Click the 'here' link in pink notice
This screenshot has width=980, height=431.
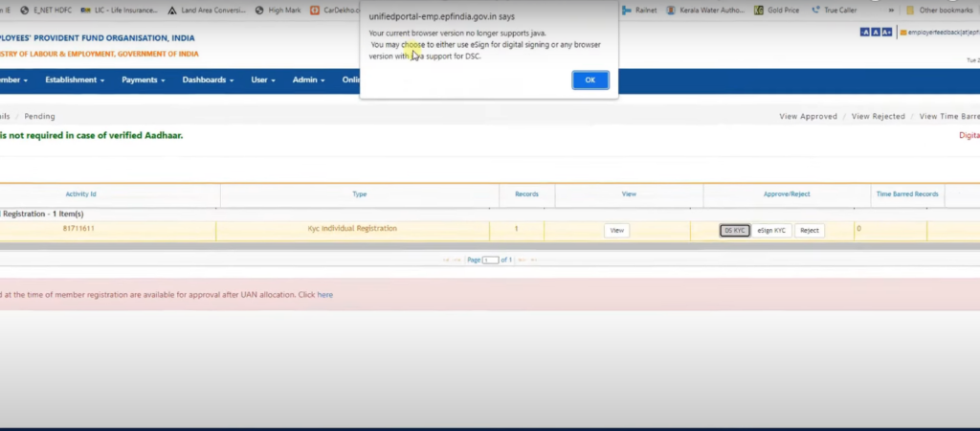pos(325,295)
